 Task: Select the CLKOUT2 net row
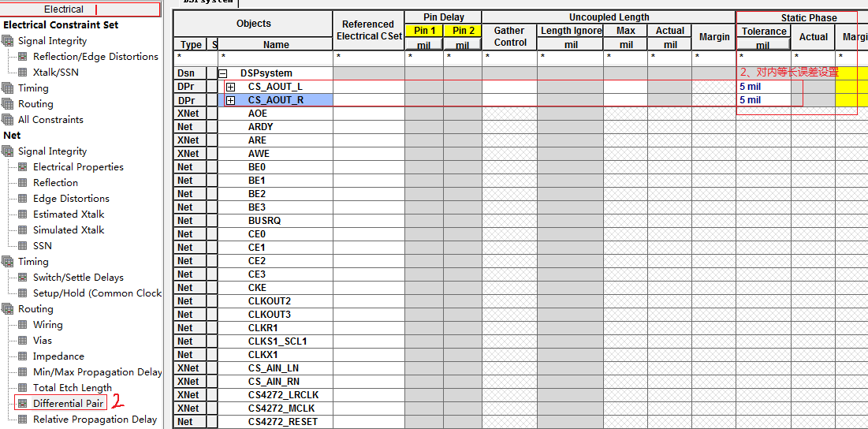(270, 301)
